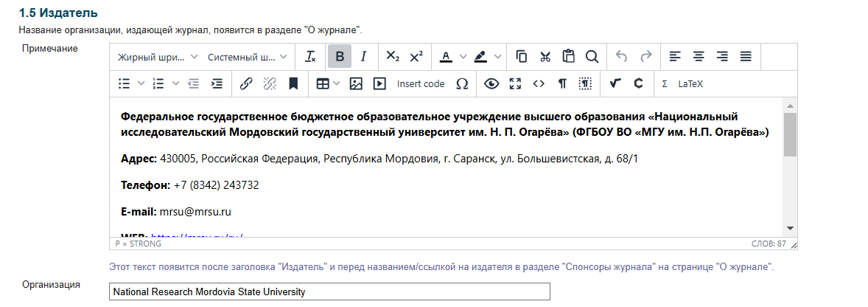This screenshot has width=868, height=307.
Task: Open the math formula square-root editor
Action: click(x=615, y=83)
